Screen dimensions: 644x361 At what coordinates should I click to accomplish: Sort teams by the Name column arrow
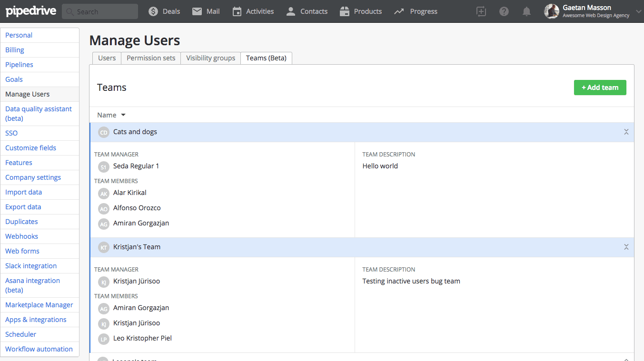[123, 115]
